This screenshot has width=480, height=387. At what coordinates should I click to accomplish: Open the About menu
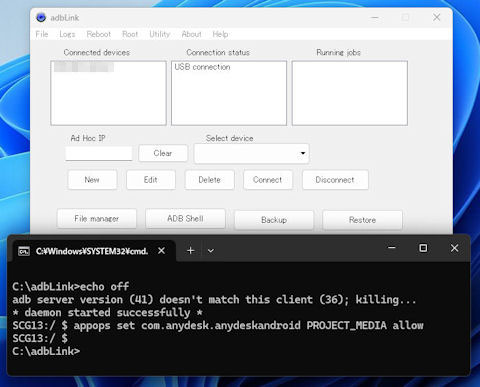tap(191, 34)
